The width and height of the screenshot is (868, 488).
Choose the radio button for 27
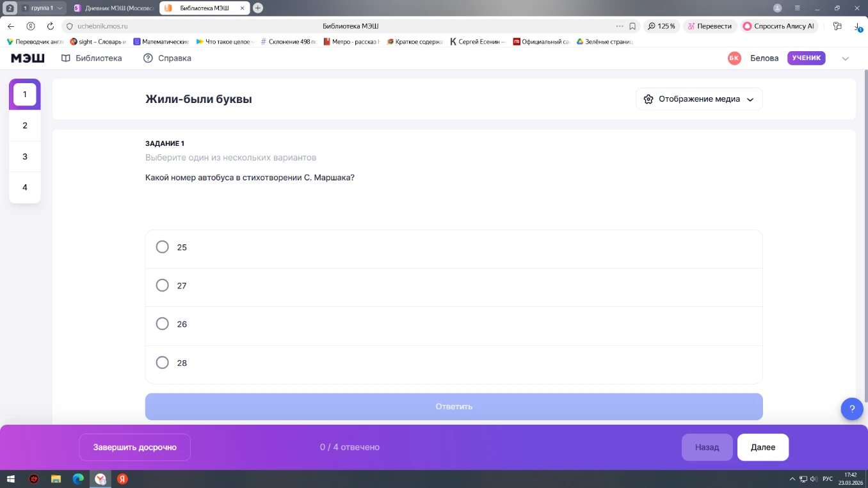tap(163, 285)
